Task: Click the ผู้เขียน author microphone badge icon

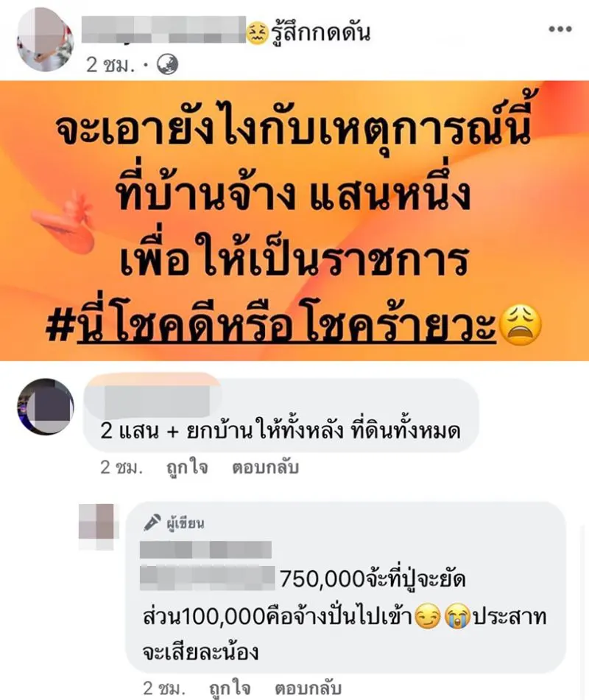Action: click(152, 522)
